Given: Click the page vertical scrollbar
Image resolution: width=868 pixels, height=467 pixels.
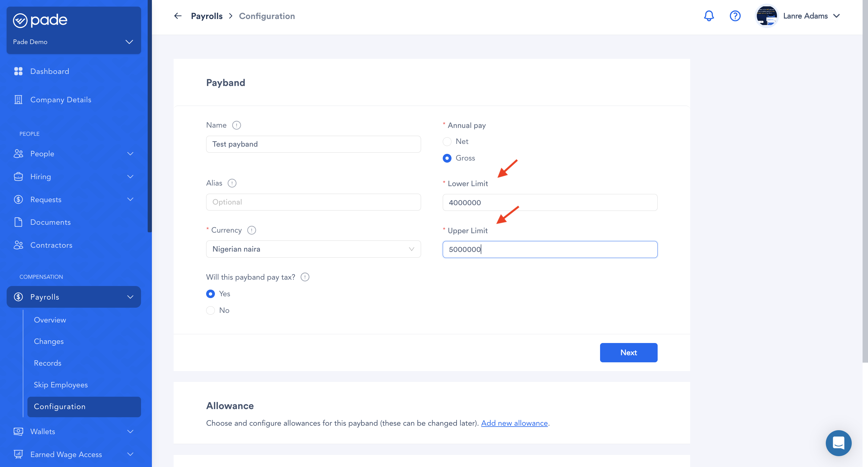Looking at the screenshot, I should [x=865, y=182].
